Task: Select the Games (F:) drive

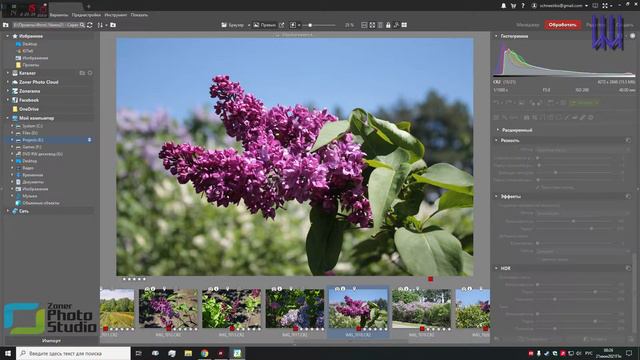Action: [32, 147]
